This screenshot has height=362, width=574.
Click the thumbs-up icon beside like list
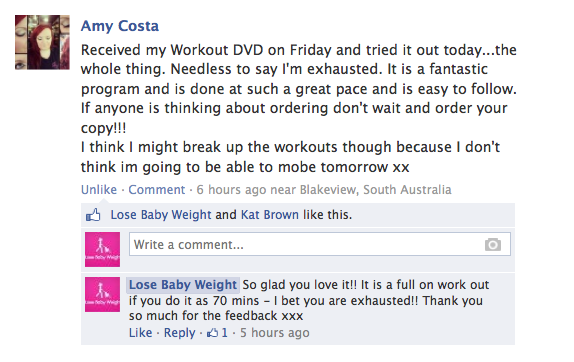(x=93, y=215)
